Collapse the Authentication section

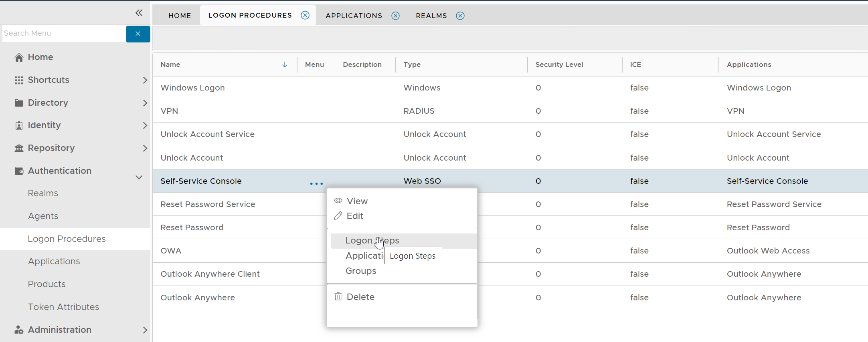click(139, 177)
